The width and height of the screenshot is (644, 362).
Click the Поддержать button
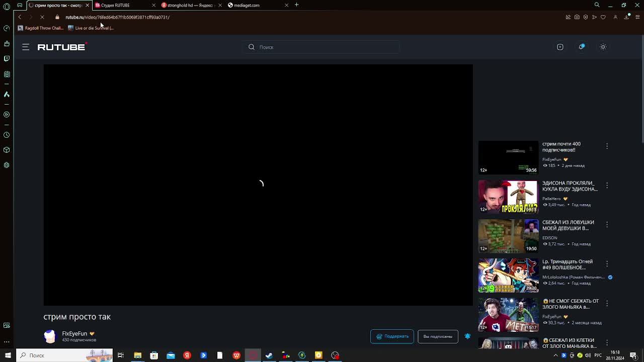(x=392, y=336)
